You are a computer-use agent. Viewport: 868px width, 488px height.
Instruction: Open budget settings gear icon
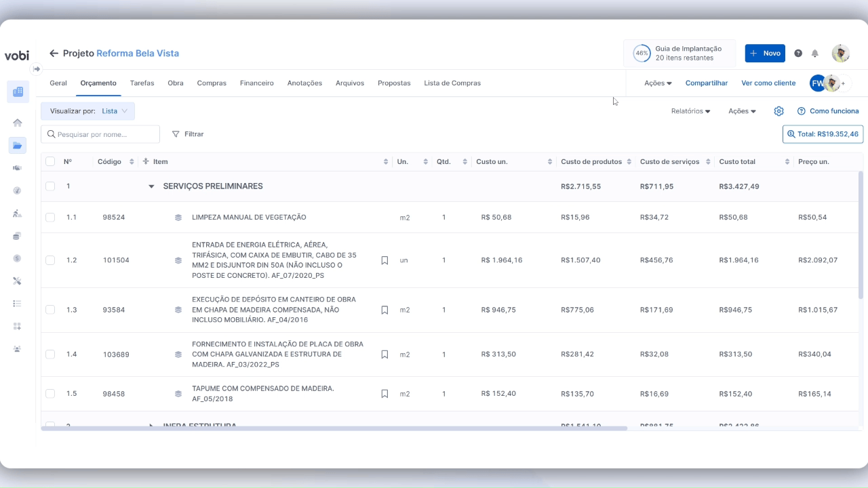coord(778,111)
